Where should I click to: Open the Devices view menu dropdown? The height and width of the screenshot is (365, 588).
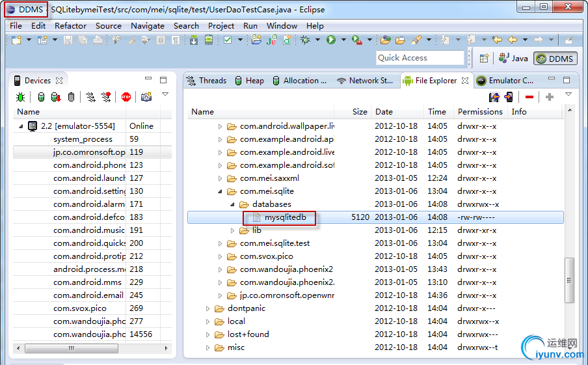pos(165,94)
